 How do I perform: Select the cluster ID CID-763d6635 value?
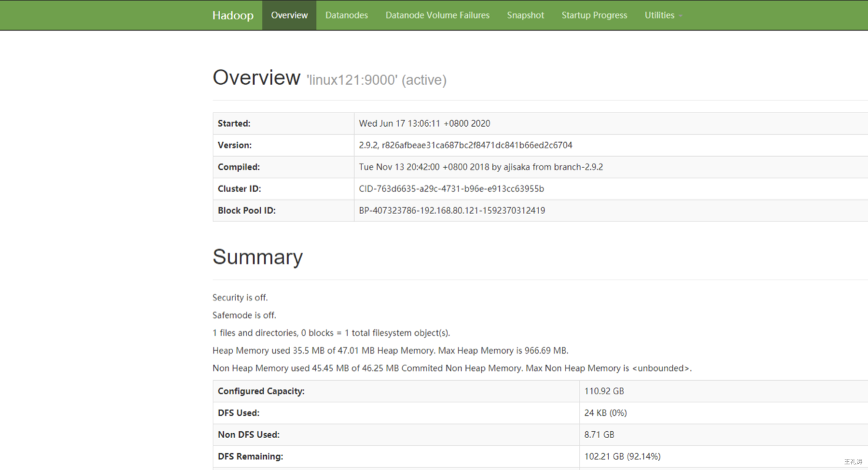451,189
